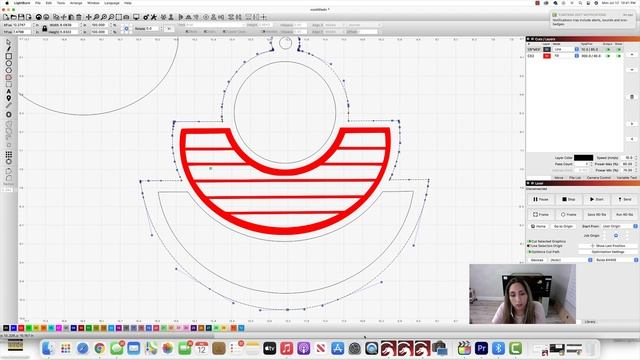Open the Edit menu
The image size is (640, 360).
tap(49, 3)
